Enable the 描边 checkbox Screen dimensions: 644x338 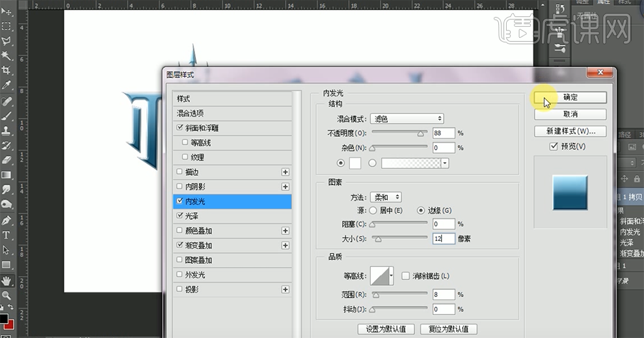pyautogui.click(x=180, y=171)
